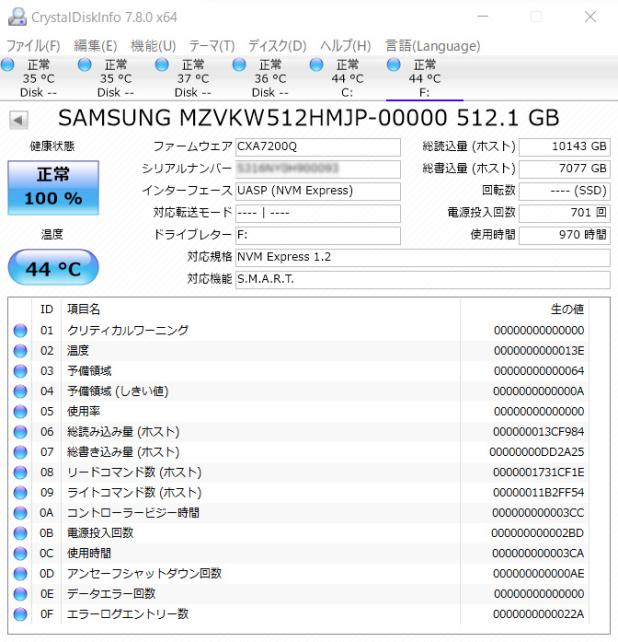Click the status icon for ID 06 row
Image resolution: width=618 pixels, height=642 pixels.
click(x=20, y=432)
